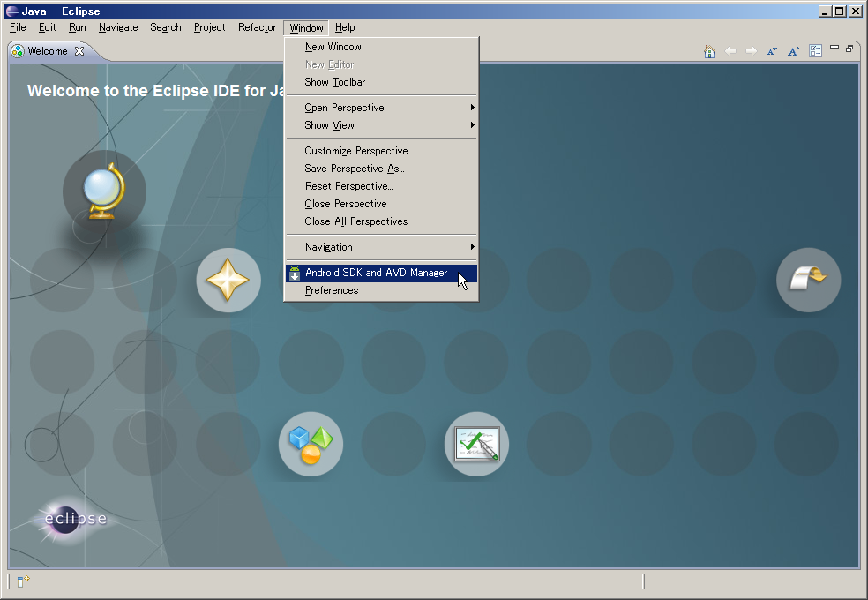The image size is (868, 600).
Task: Choose Close Perspective
Action: click(x=381, y=204)
